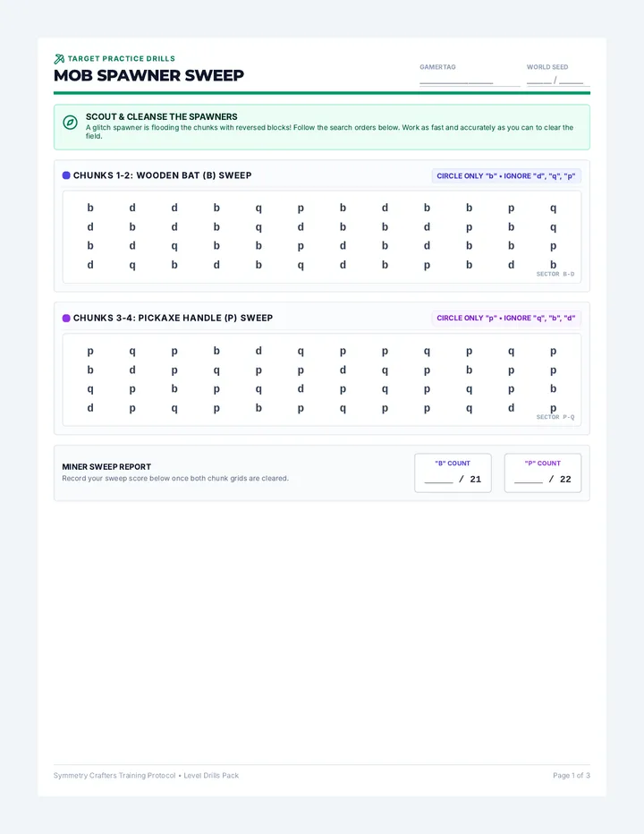Click the "P" Count answer blank

click(x=529, y=480)
